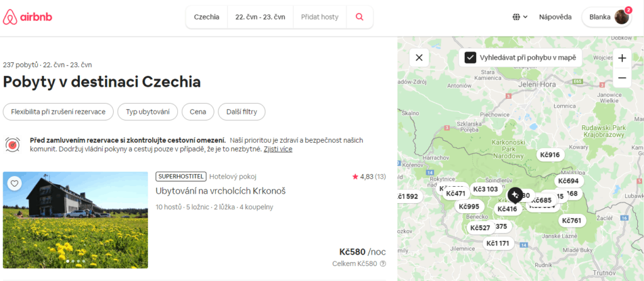
Task: Select the Kč916 map price marker
Action: [x=550, y=155]
